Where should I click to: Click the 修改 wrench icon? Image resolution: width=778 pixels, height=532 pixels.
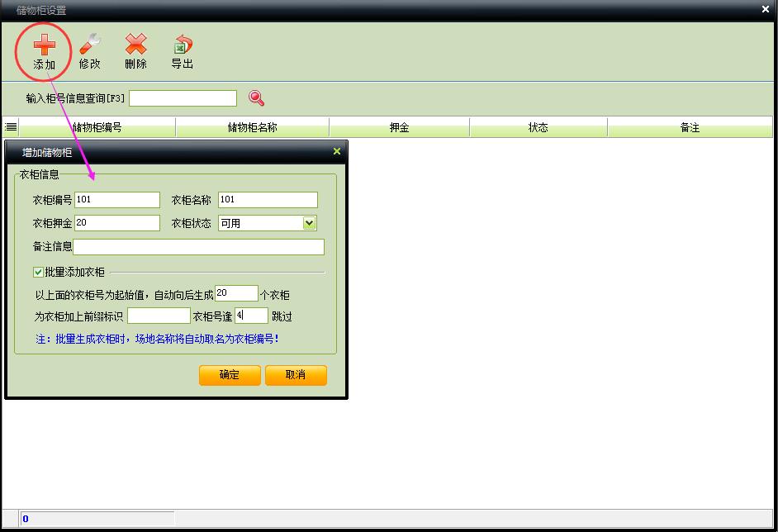[90, 44]
